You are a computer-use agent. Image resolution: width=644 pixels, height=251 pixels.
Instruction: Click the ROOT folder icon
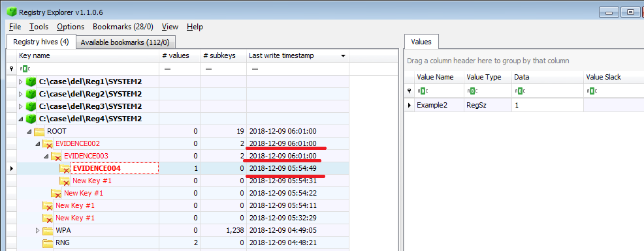click(x=39, y=131)
